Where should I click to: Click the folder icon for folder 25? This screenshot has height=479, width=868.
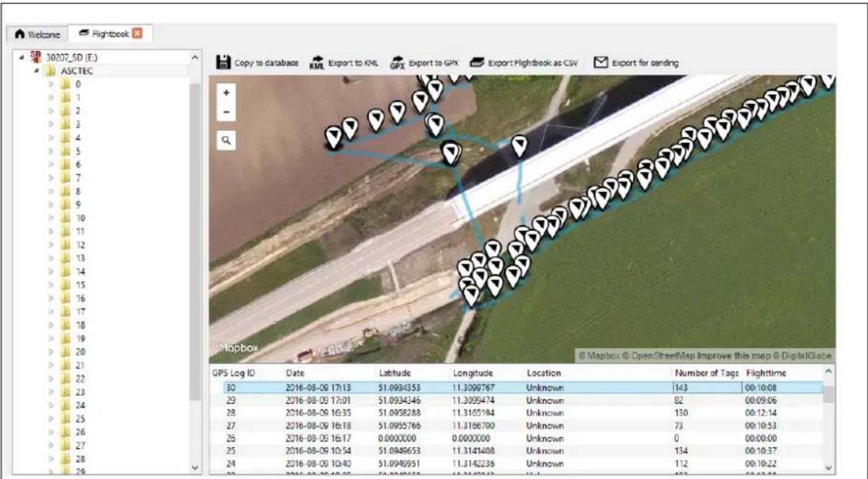tap(66, 419)
